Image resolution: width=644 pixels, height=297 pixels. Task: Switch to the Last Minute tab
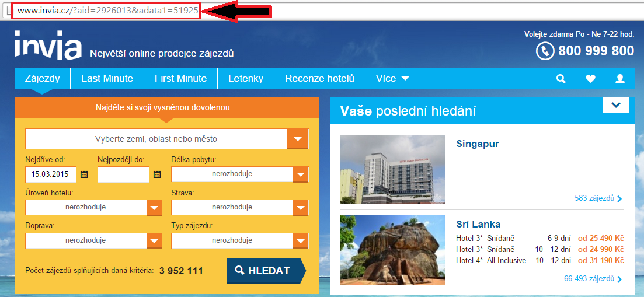[x=107, y=78]
